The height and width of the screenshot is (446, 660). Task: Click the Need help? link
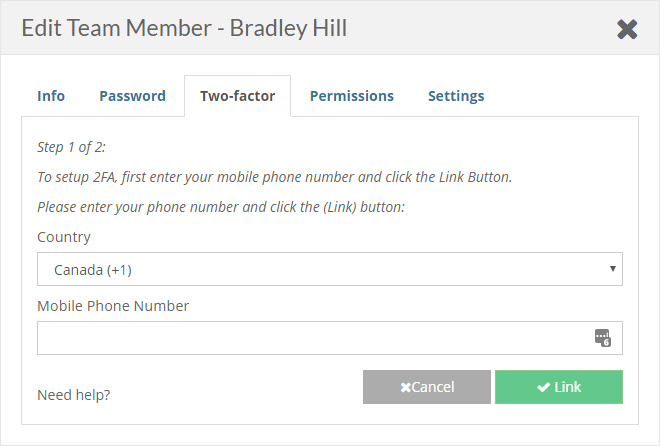73,395
